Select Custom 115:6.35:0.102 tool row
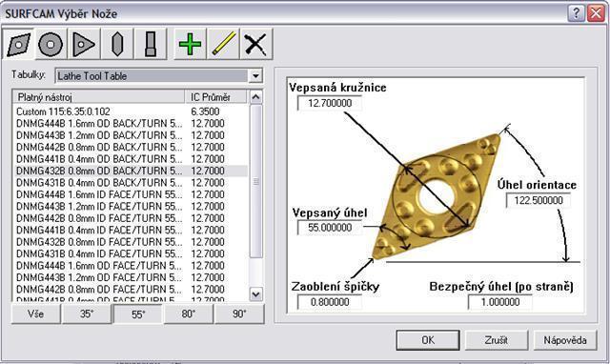The width and height of the screenshot is (610, 364). click(x=131, y=111)
